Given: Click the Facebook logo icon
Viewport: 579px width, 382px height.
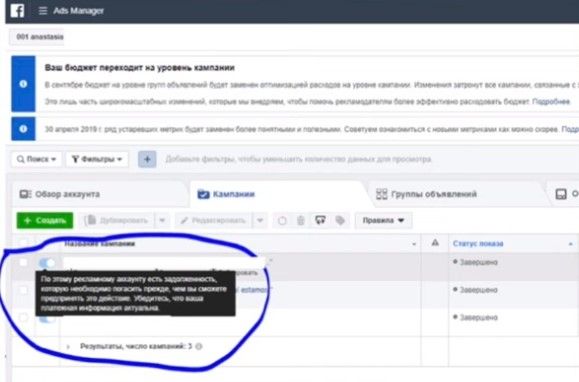Looking at the screenshot, I should (x=17, y=10).
